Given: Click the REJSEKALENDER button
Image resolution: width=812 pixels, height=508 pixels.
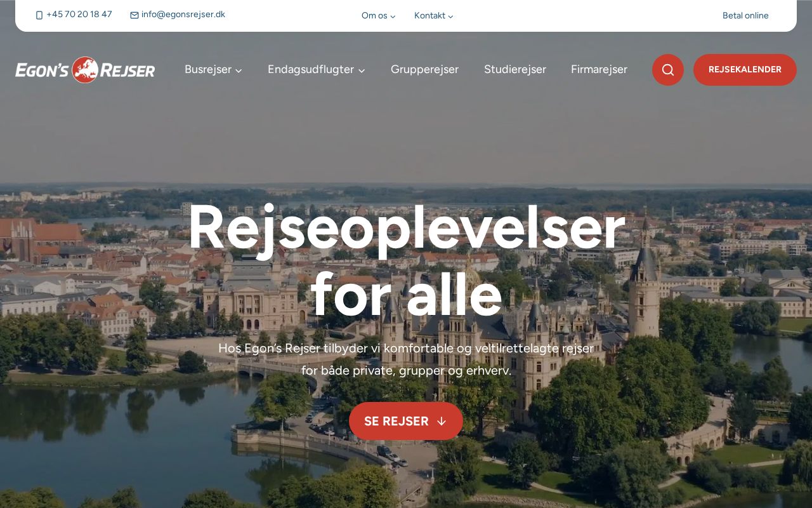Looking at the screenshot, I should pos(745,70).
